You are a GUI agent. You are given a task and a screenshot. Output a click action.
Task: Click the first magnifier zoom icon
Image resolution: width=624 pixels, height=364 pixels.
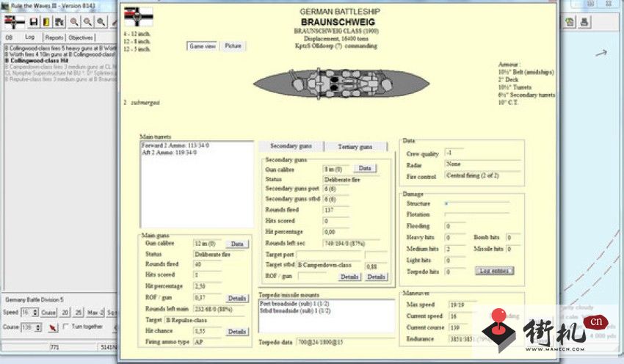(x=74, y=22)
